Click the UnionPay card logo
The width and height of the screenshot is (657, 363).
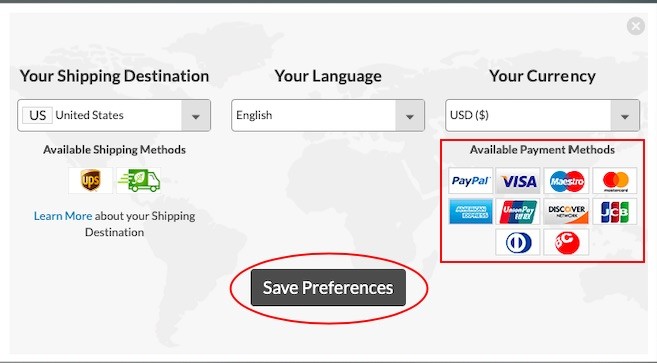(518, 211)
